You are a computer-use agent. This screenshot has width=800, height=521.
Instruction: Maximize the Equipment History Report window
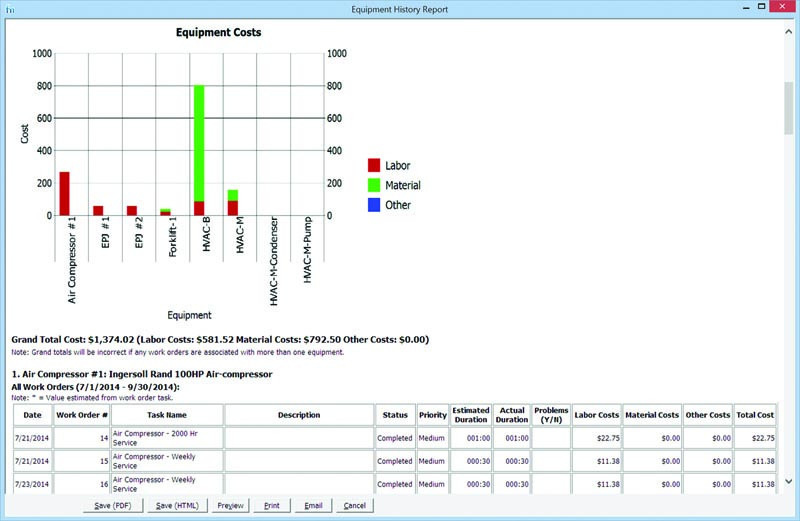click(x=761, y=7)
